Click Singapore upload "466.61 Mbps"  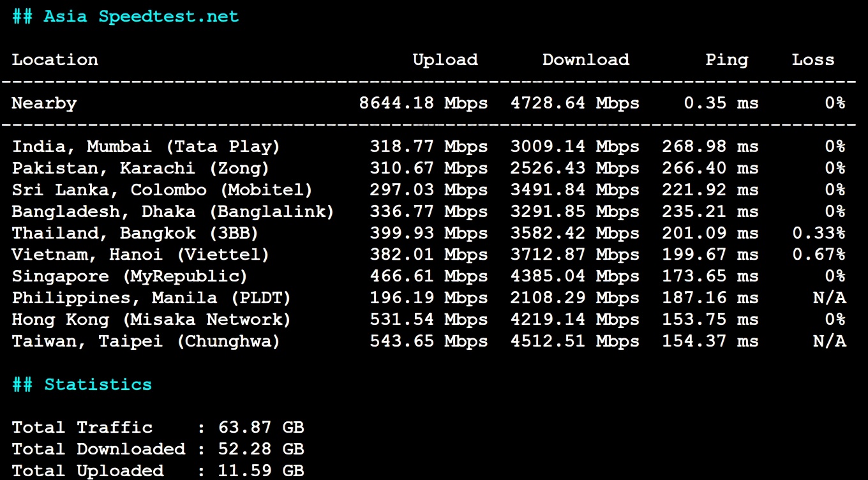(429, 277)
